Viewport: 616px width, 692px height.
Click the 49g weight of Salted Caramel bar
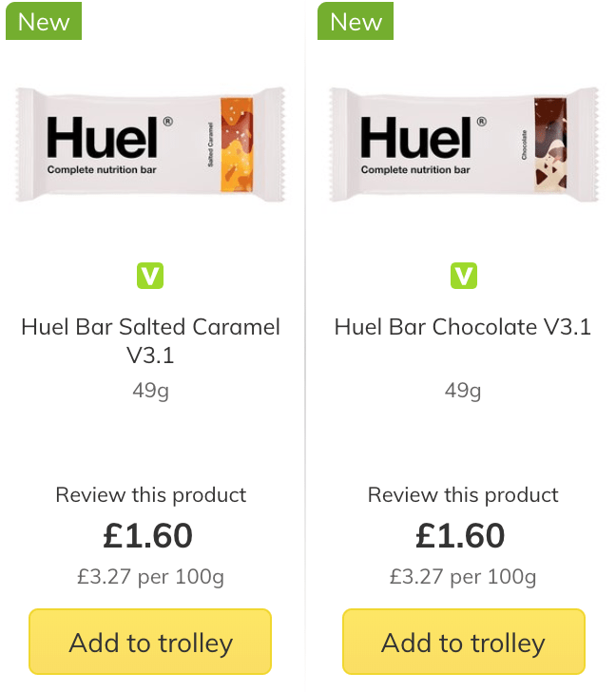(150, 391)
